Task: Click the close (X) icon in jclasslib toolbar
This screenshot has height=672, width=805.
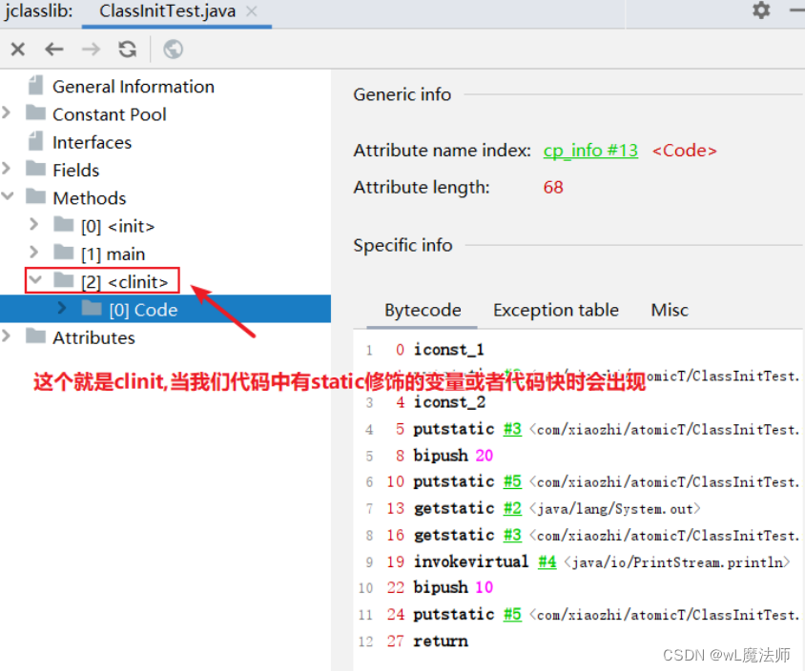Action: [17, 49]
